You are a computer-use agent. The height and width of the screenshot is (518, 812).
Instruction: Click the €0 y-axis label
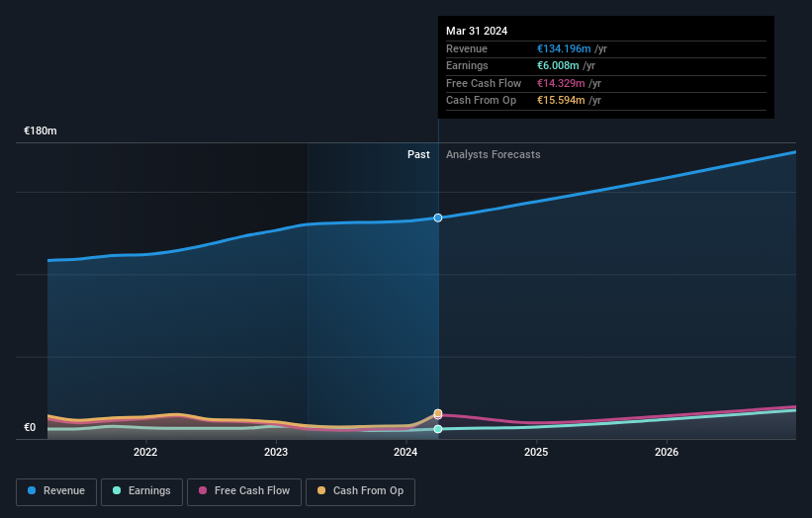(x=30, y=427)
